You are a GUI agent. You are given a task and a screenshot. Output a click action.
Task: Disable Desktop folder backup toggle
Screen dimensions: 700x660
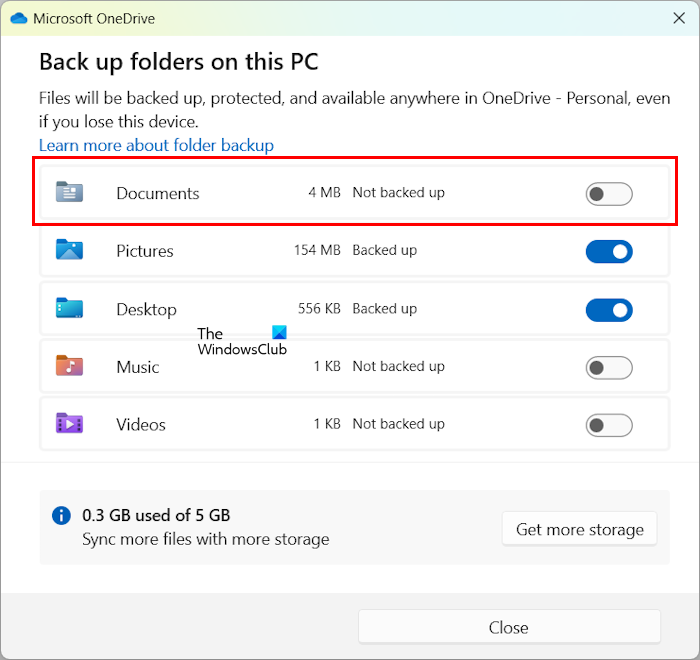609,310
